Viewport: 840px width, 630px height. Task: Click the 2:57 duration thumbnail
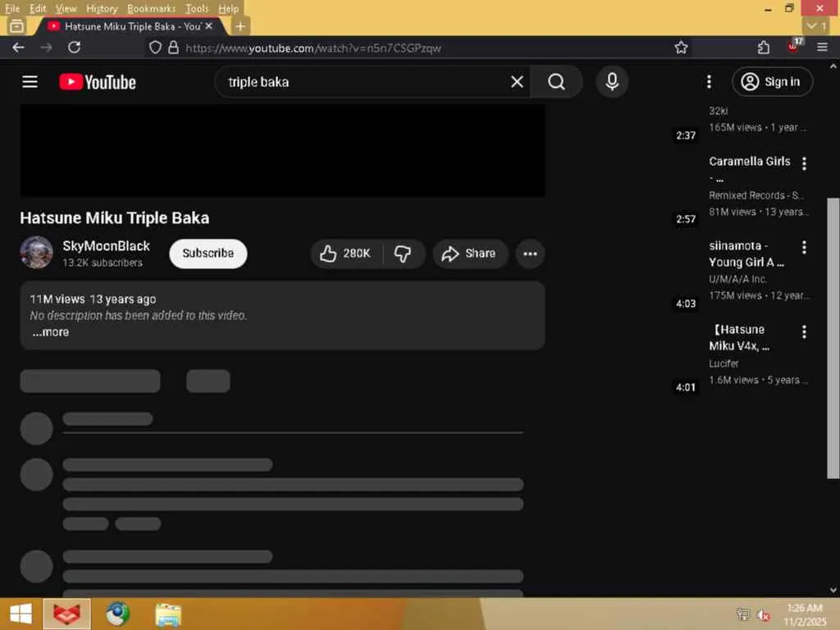pyautogui.click(x=685, y=219)
